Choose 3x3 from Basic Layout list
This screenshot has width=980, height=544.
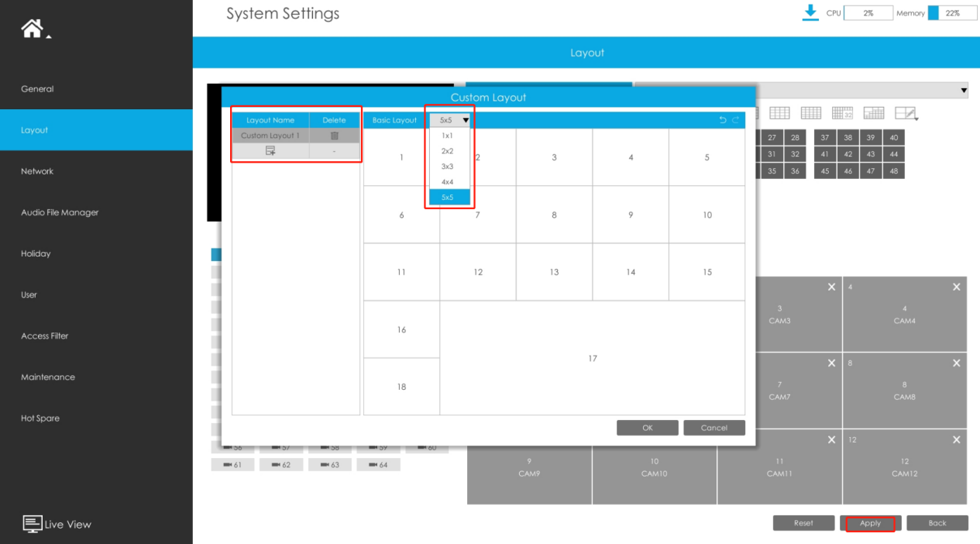point(450,167)
